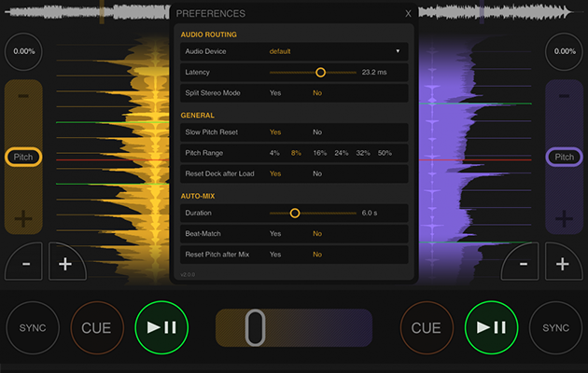Image resolution: width=588 pixels, height=373 pixels.
Task: Close the Preferences dialog with X
Action: (x=408, y=14)
